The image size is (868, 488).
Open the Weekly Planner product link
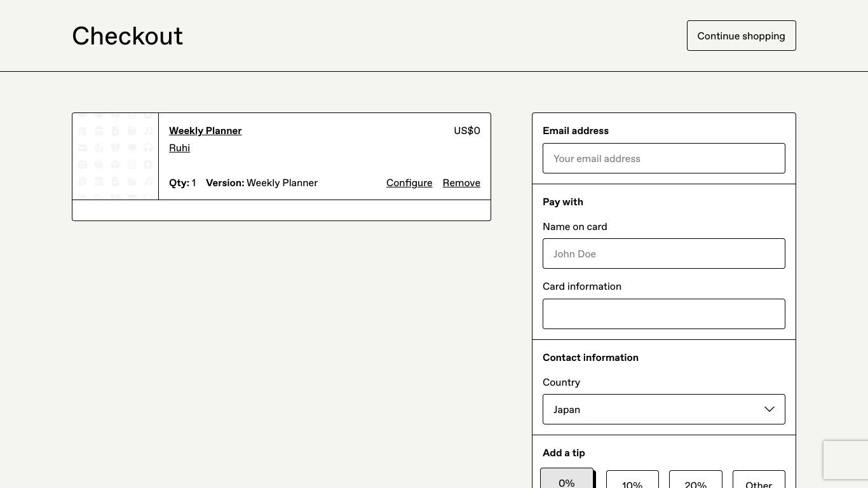205,131
